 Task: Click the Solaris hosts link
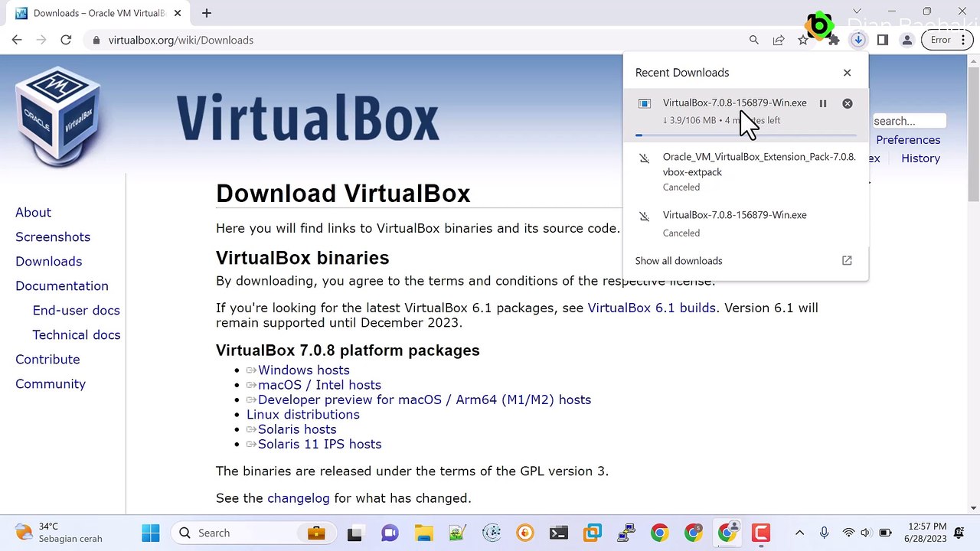(x=297, y=429)
